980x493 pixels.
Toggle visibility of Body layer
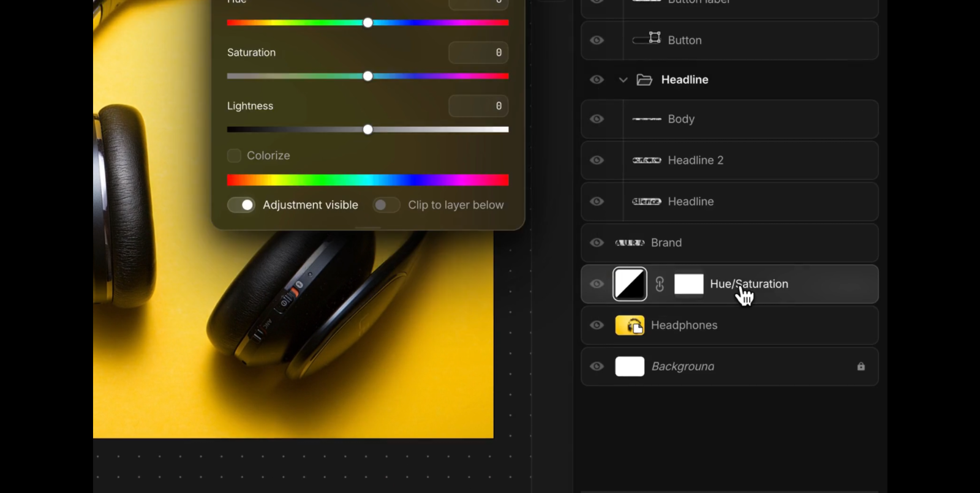pyautogui.click(x=597, y=119)
